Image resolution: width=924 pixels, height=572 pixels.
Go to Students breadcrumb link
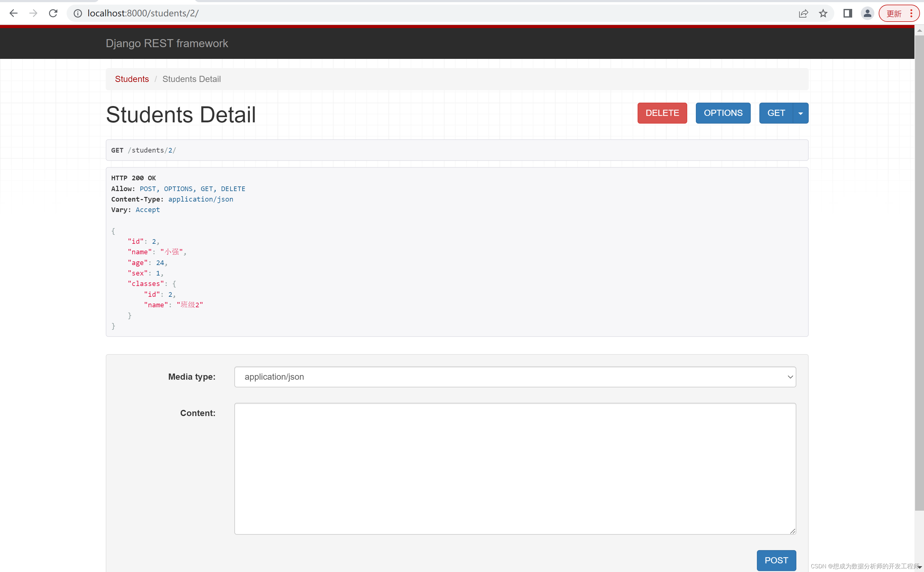click(132, 79)
